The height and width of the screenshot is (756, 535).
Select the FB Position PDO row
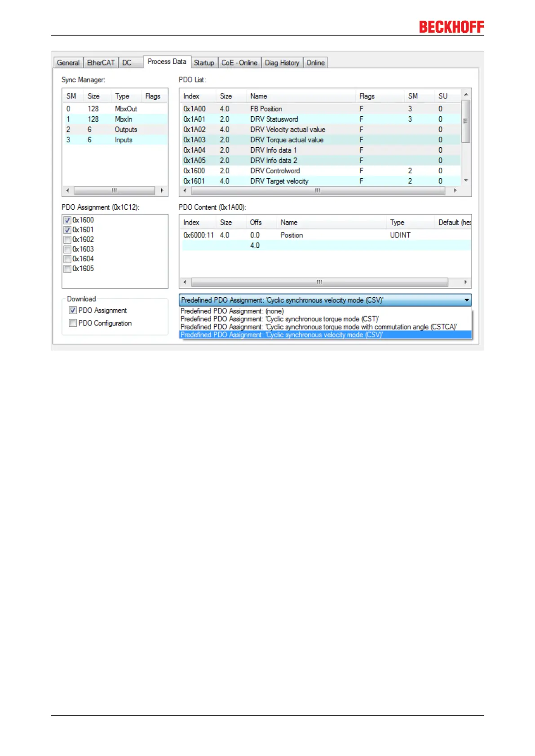[x=320, y=109]
